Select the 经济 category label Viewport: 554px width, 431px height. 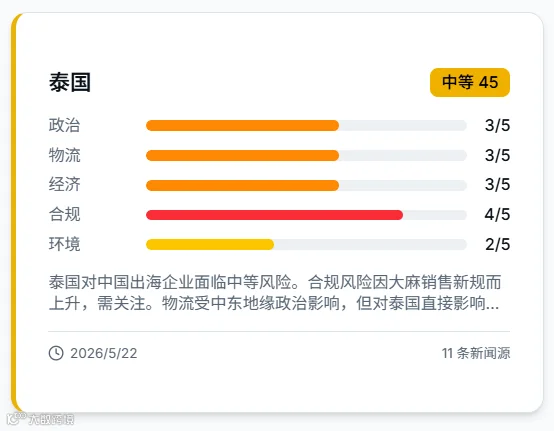tap(65, 184)
